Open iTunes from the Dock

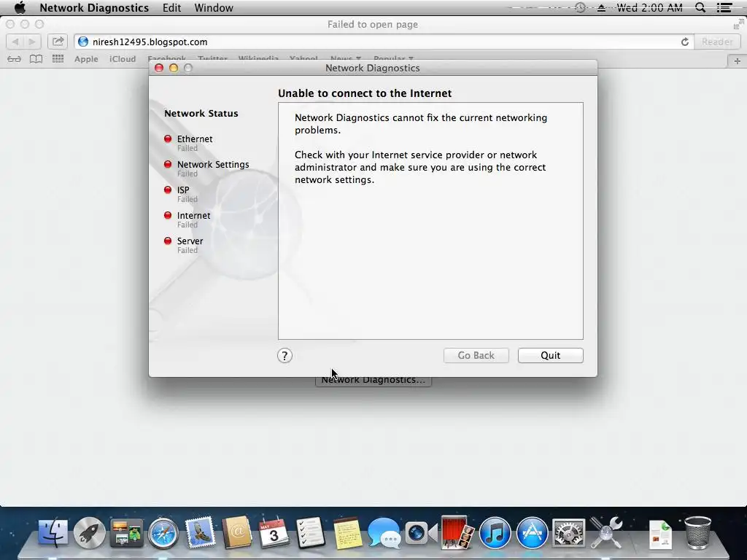495,533
